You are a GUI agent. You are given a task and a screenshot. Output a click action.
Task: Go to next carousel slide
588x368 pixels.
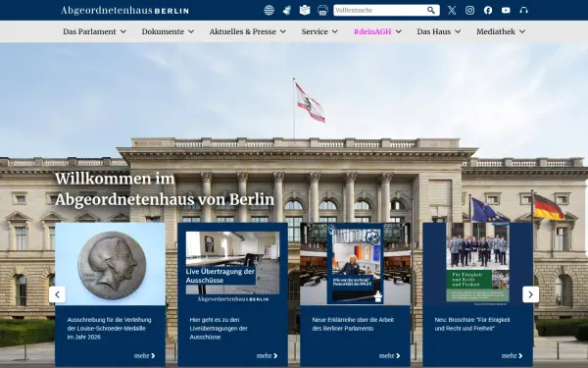530,294
